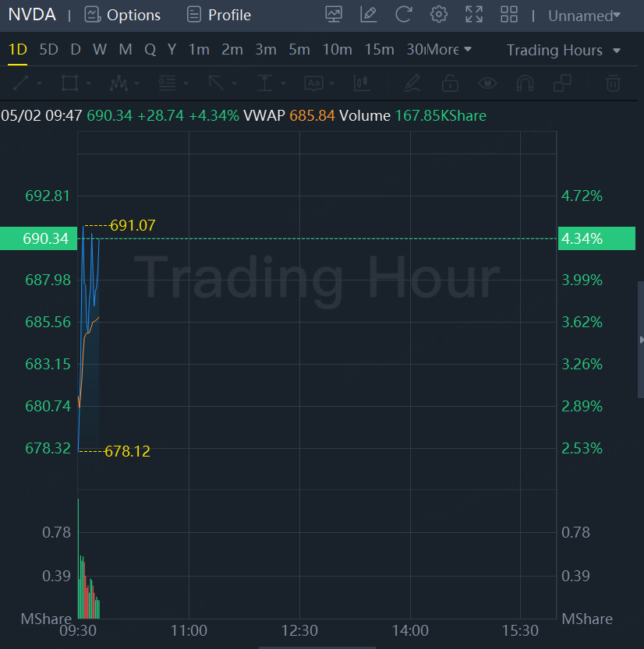Open chart settings gear icon
644x649 pixels.
(439, 15)
